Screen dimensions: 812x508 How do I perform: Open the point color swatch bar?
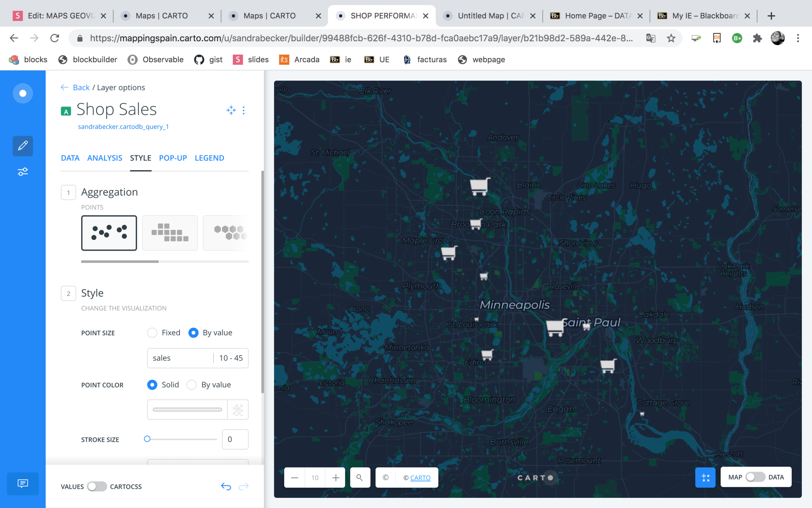point(187,409)
